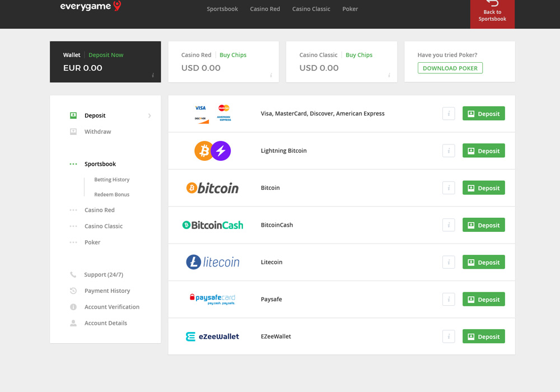
Task: Click the BitcoinCash logo
Action: coord(213,225)
